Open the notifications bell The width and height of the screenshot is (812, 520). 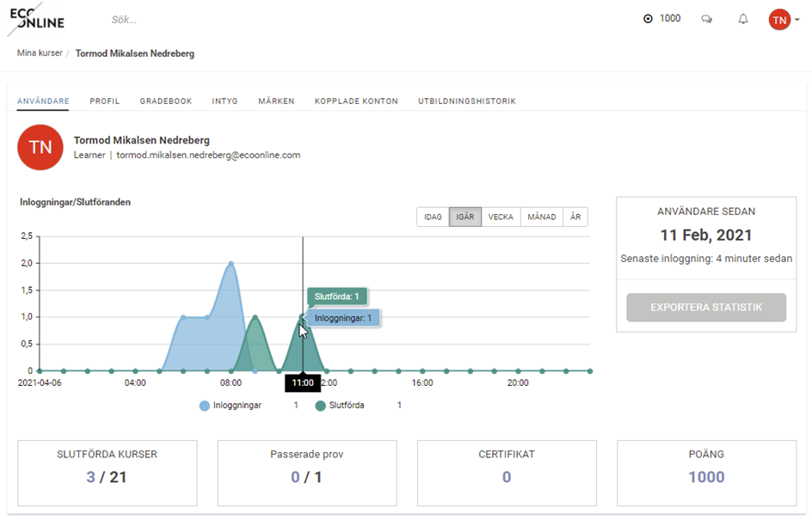743,19
